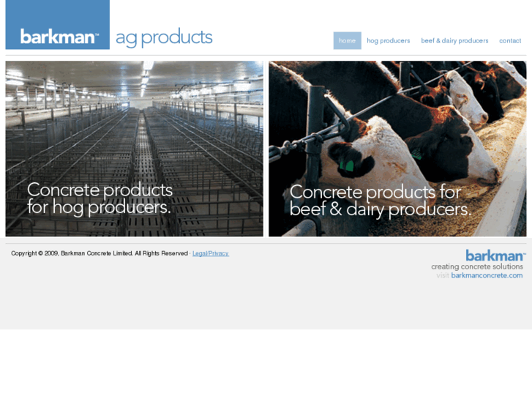Go to beef & dairy producers page
This screenshot has width=532, height=399.
pos(454,41)
